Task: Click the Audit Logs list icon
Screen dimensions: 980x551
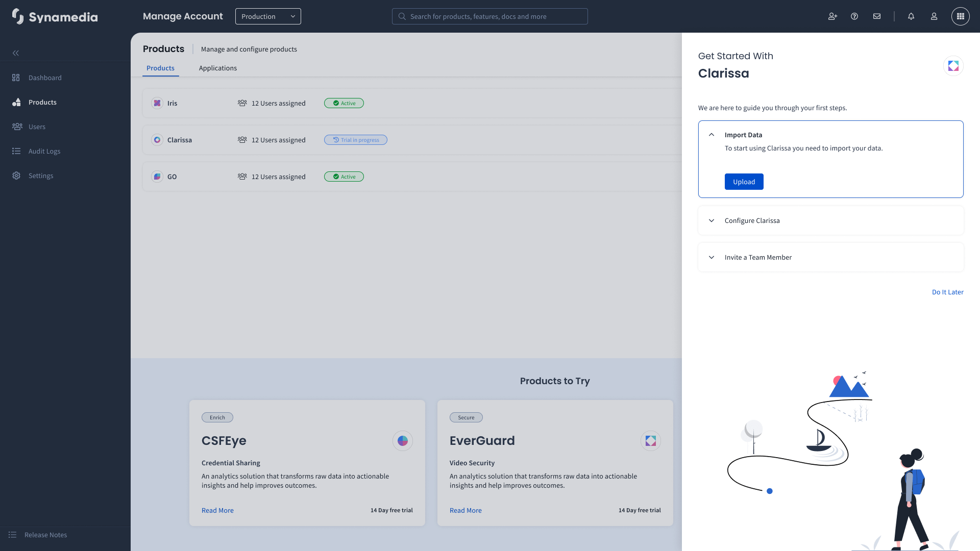Action: point(16,151)
